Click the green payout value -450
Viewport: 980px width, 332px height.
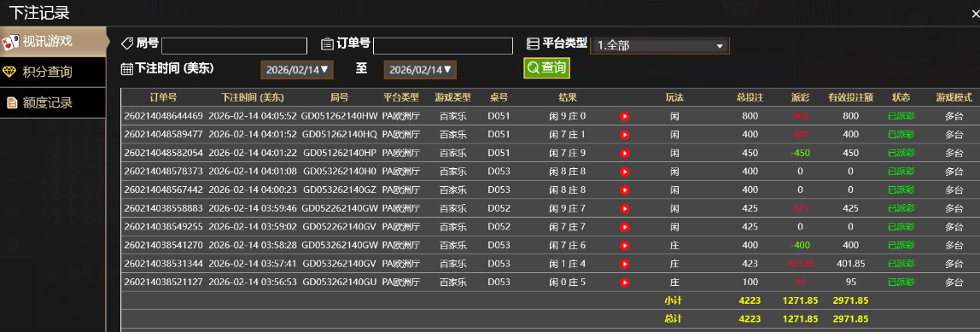point(800,153)
